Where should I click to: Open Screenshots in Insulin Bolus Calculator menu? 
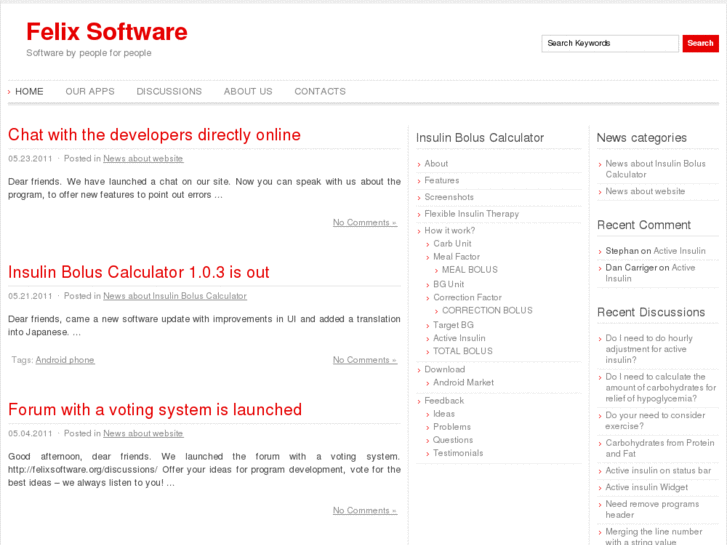coord(449,197)
